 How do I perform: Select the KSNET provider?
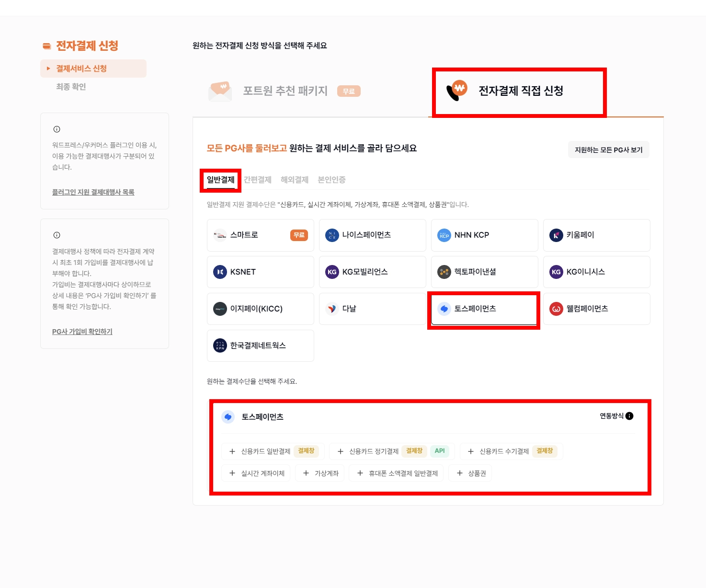(x=261, y=272)
